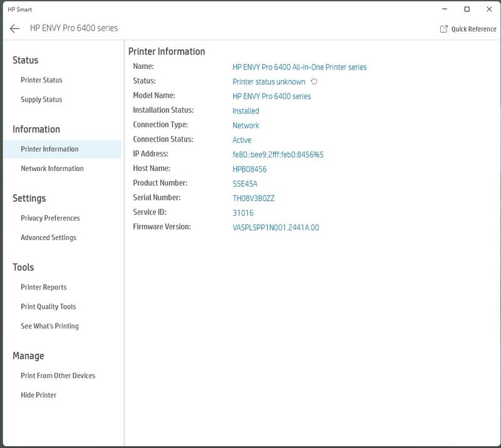Click the Information section heading
The width and height of the screenshot is (501, 448).
pos(36,129)
